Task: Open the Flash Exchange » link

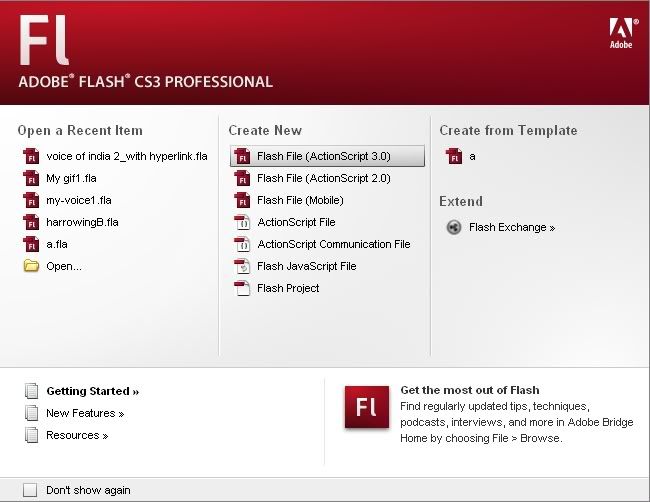Action: (512, 227)
